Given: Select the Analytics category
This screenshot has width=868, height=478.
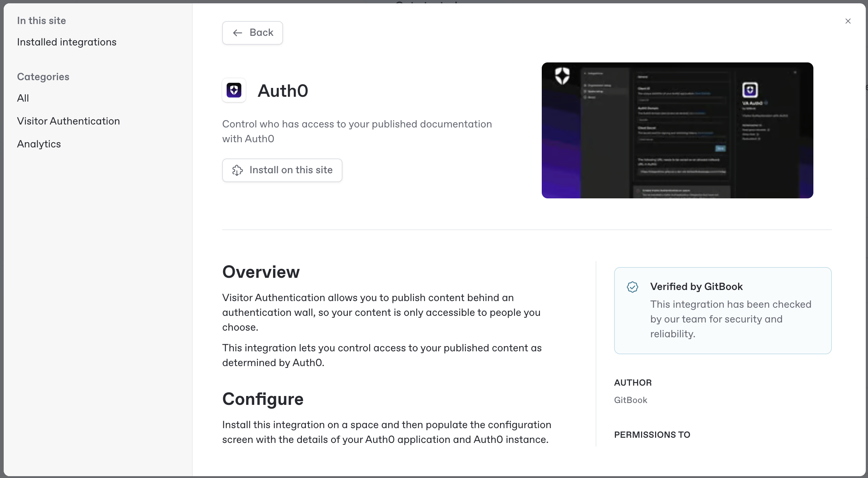Looking at the screenshot, I should click(39, 144).
